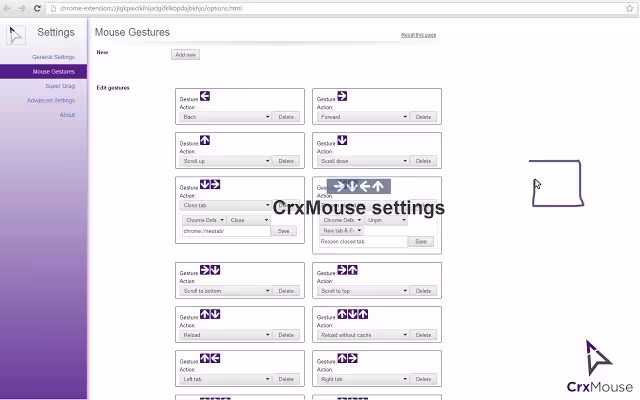The width and height of the screenshot is (640, 400).
Task: Open the Scroll to top action dropdown
Action: pos(362,291)
